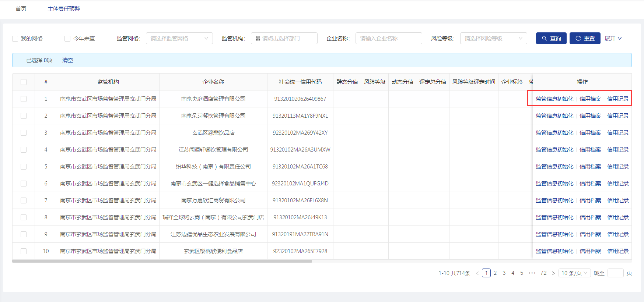Image resolution: width=644 pixels, height=302 pixels.
Task: Click next page arrow in pagination
Action: point(553,273)
